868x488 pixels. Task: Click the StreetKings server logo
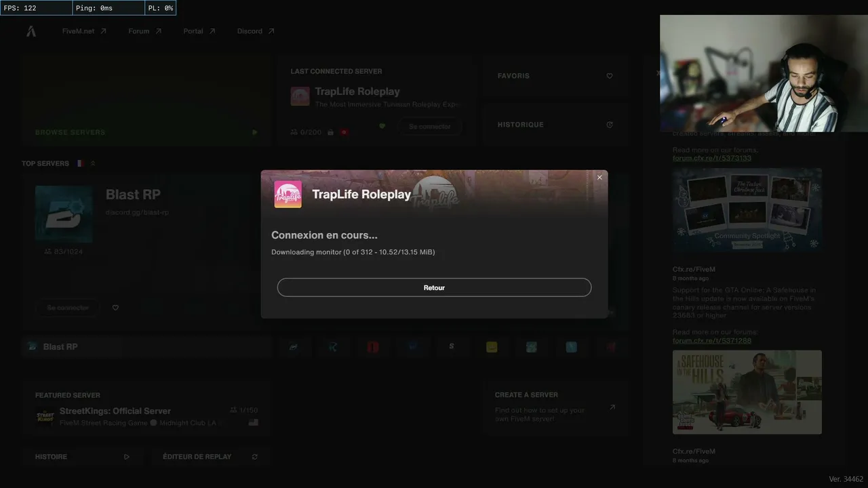45,416
